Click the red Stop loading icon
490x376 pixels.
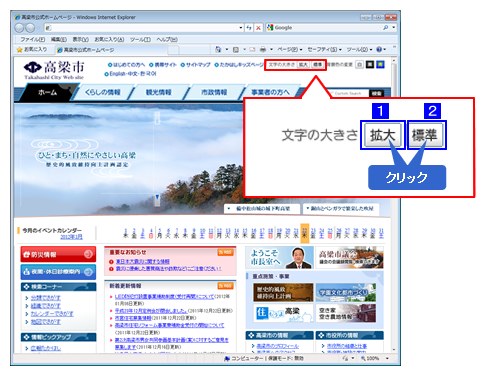[x=258, y=28]
